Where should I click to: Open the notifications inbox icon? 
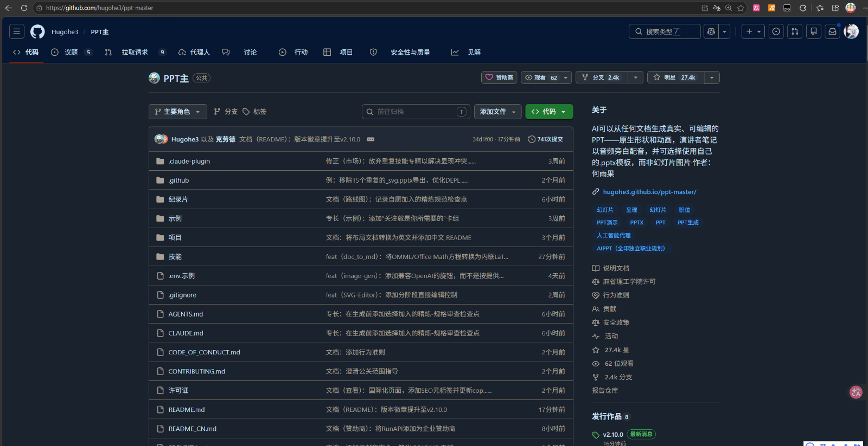(832, 31)
